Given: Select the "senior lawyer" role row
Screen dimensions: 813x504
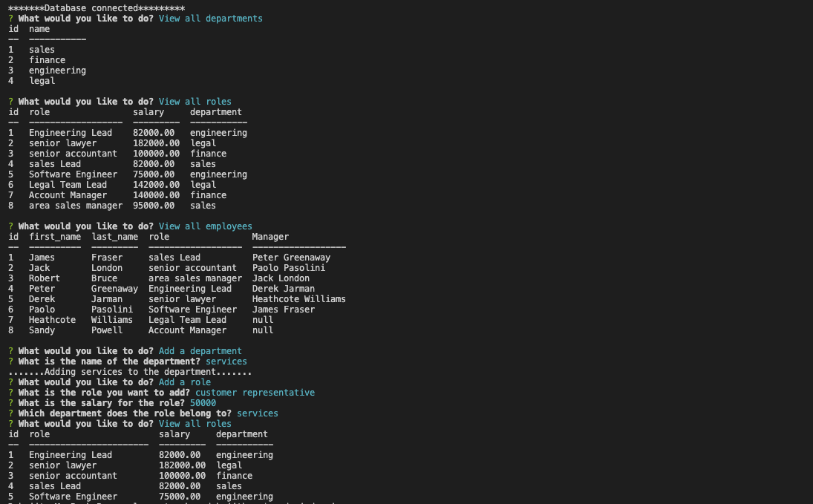Looking at the screenshot, I should coord(60,143).
